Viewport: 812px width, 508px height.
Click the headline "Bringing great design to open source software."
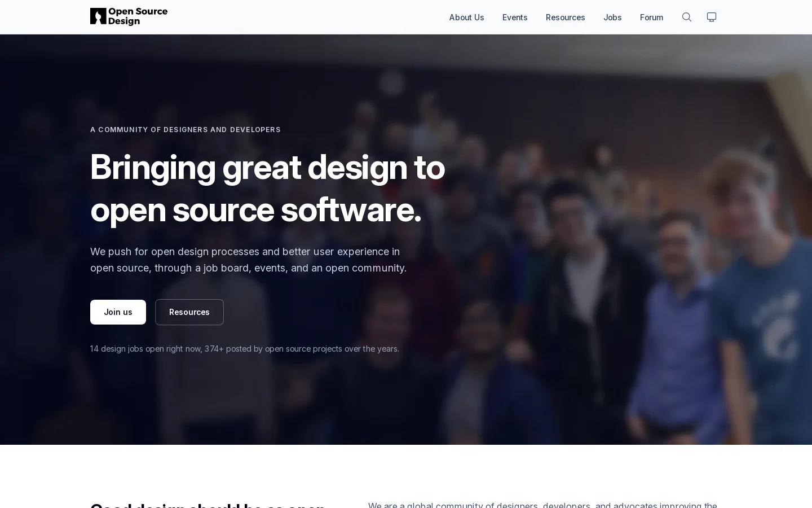(x=268, y=189)
